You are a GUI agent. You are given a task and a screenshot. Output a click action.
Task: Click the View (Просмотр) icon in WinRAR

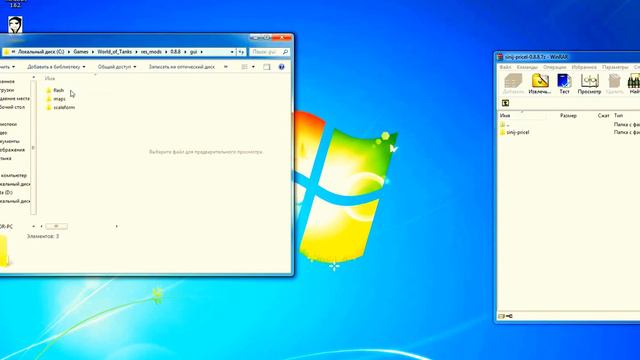[589, 81]
